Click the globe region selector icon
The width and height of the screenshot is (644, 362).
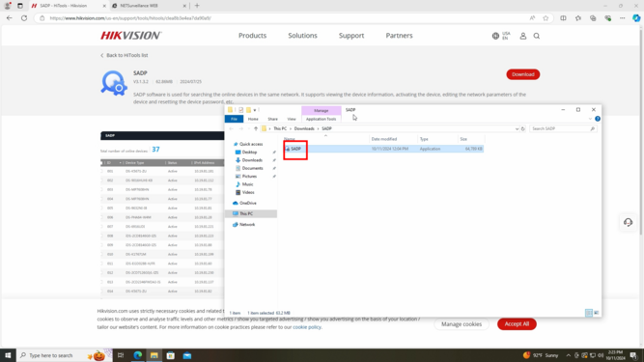tap(495, 36)
